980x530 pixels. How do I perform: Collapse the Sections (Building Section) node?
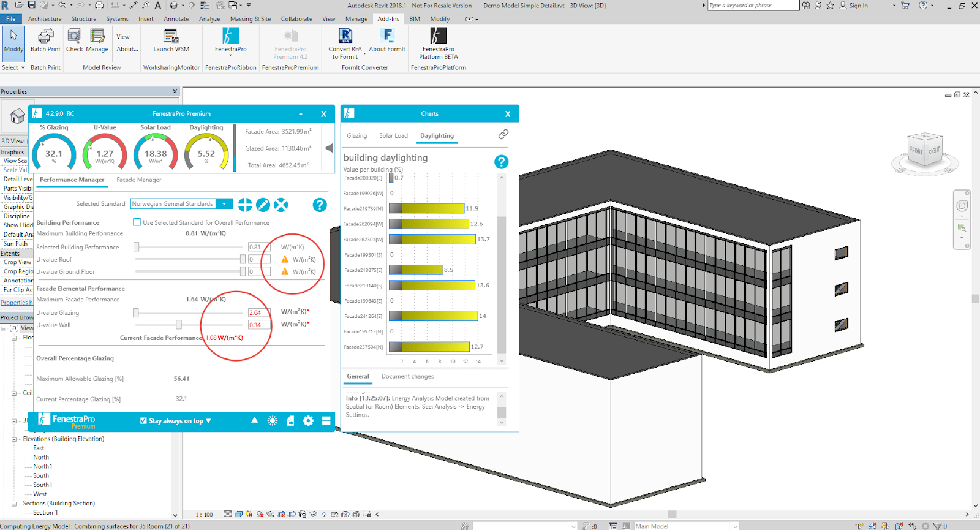(x=14, y=504)
